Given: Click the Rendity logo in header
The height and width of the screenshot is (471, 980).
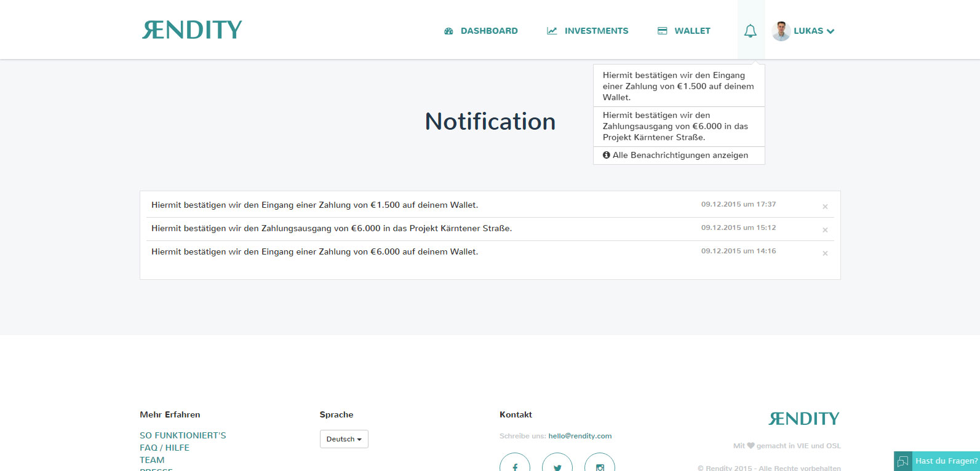Looking at the screenshot, I should pyautogui.click(x=192, y=30).
